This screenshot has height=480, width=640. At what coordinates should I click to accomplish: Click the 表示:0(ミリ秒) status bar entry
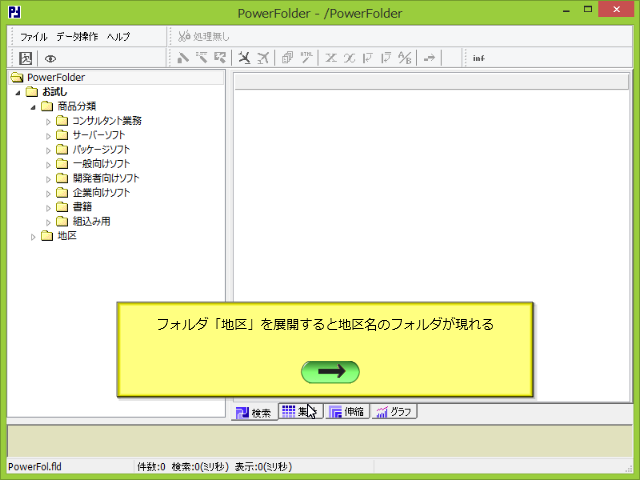pyautogui.click(x=264, y=467)
